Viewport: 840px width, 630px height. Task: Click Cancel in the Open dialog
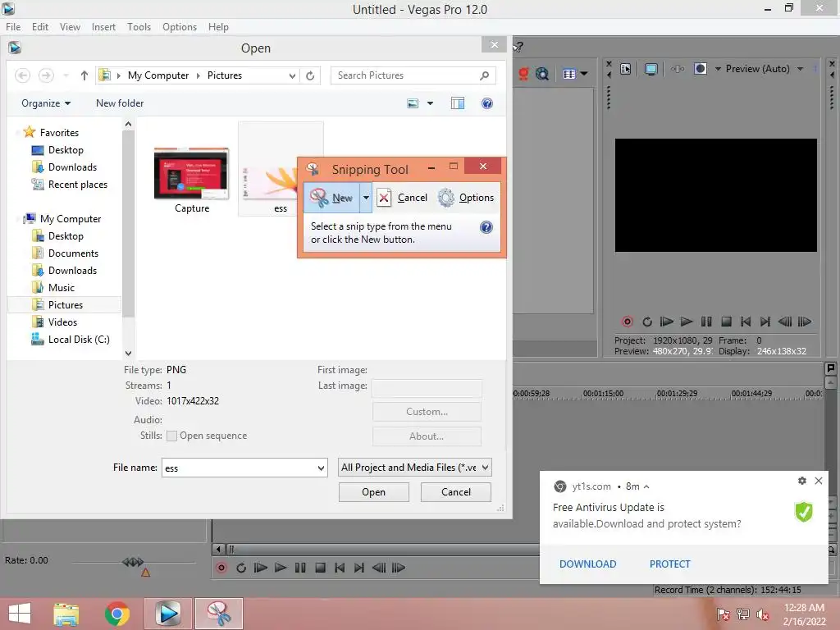click(456, 492)
